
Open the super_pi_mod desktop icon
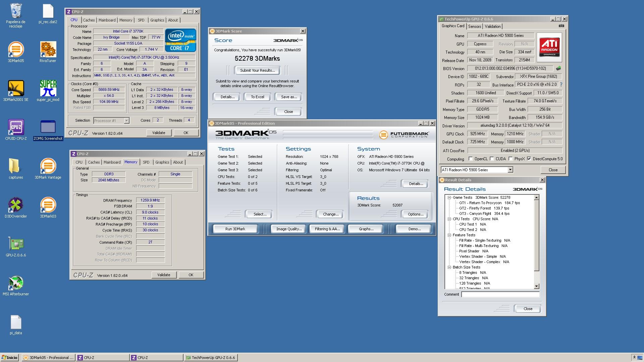(x=48, y=91)
